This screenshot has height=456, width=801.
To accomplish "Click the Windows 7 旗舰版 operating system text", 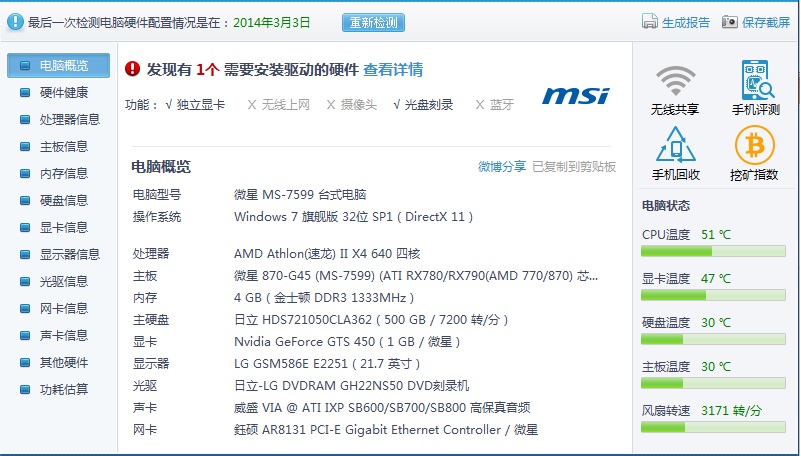I will coord(354,217).
